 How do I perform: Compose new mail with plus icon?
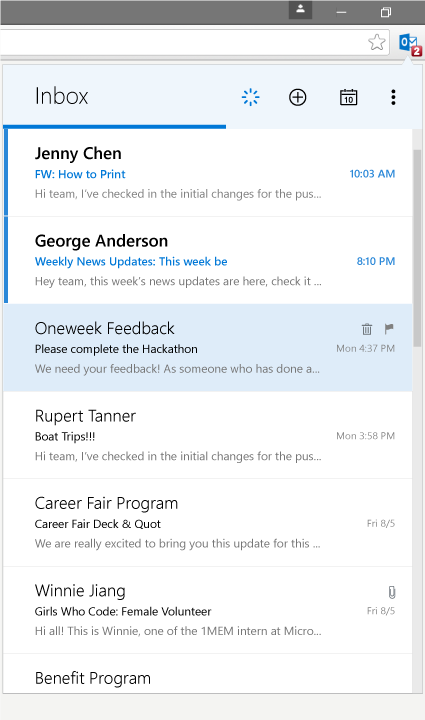pyautogui.click(x=297, y=97)
